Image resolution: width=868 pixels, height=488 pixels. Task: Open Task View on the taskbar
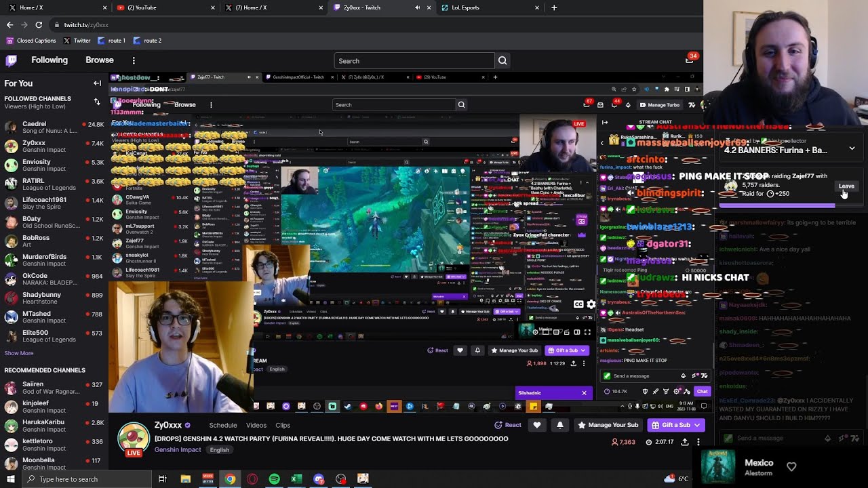click(x=163, y=479)
